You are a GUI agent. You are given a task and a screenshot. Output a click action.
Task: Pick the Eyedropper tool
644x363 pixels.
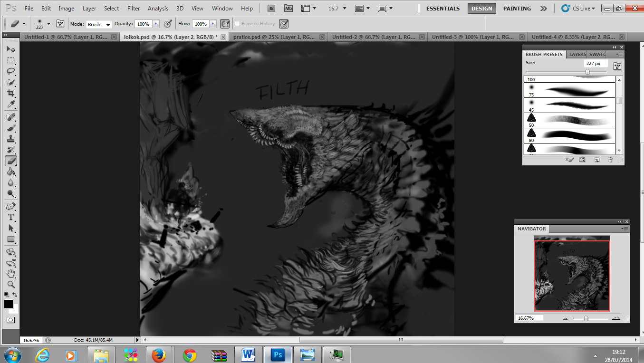pyautogui.click(x=11, y=105)
